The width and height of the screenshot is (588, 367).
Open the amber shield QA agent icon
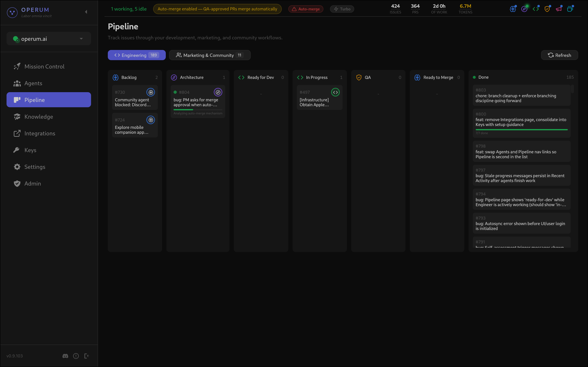547,9
